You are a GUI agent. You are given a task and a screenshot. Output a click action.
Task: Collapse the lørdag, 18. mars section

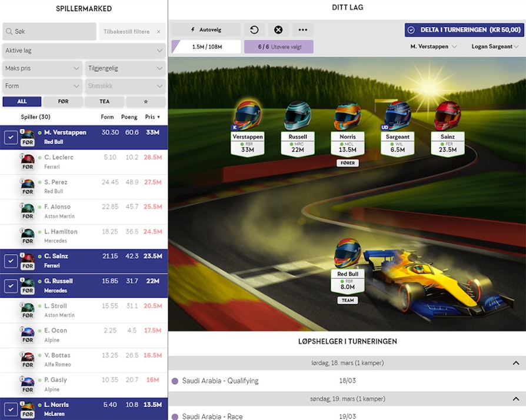coord(516,363)
